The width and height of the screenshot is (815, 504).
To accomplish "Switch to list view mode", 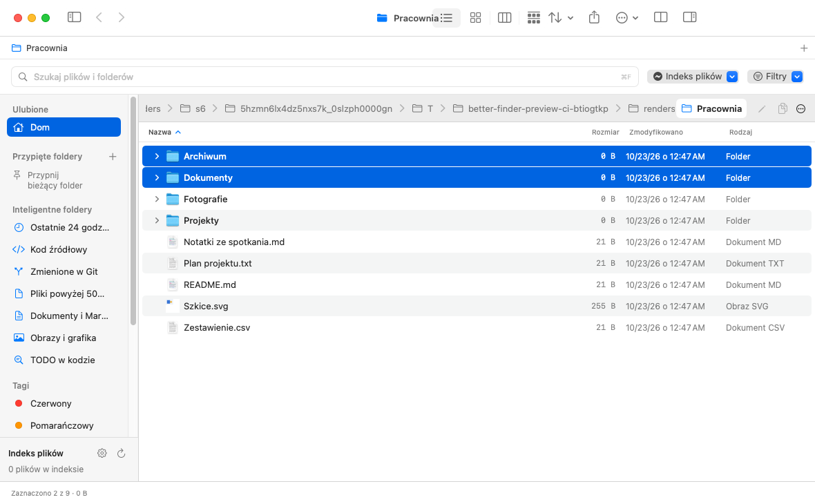I will (446, 18).
